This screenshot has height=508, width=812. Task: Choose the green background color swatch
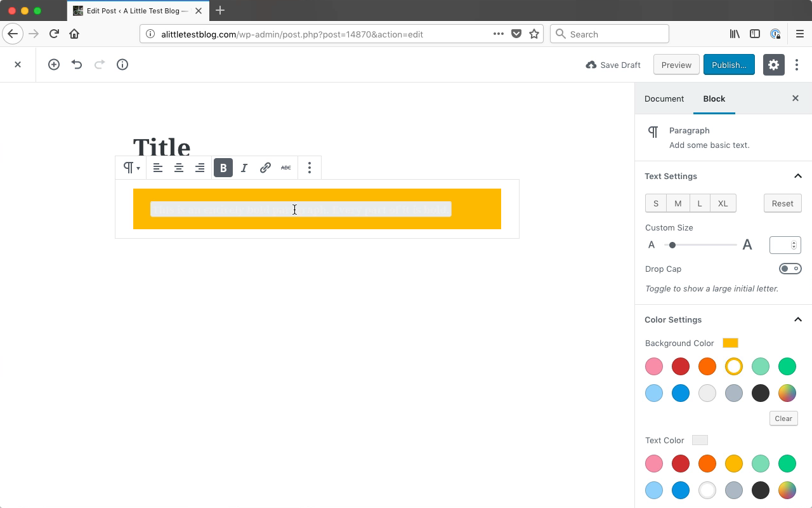coord(787,366)
